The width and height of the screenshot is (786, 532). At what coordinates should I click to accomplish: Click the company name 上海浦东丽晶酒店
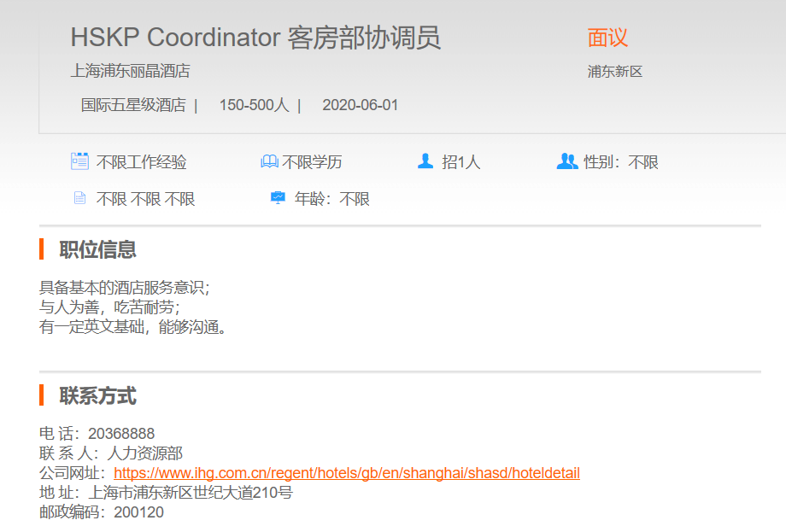[130, 71]
